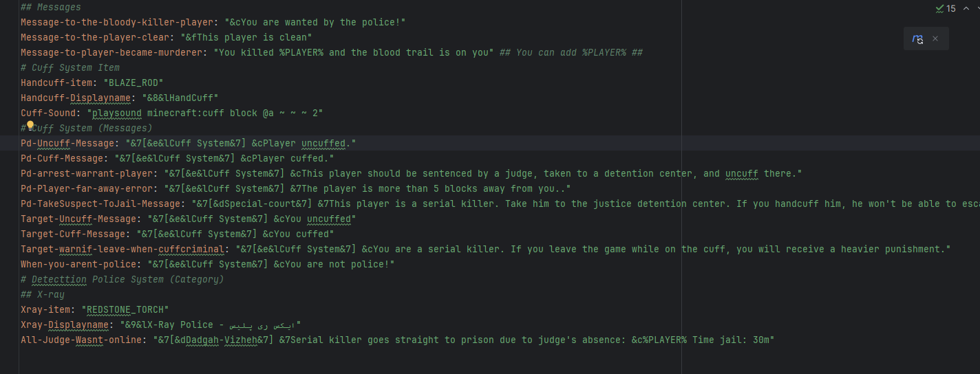Screen dimensions: 980x374
Task: Load Maven changes with the reload icon
Action: 917,39
